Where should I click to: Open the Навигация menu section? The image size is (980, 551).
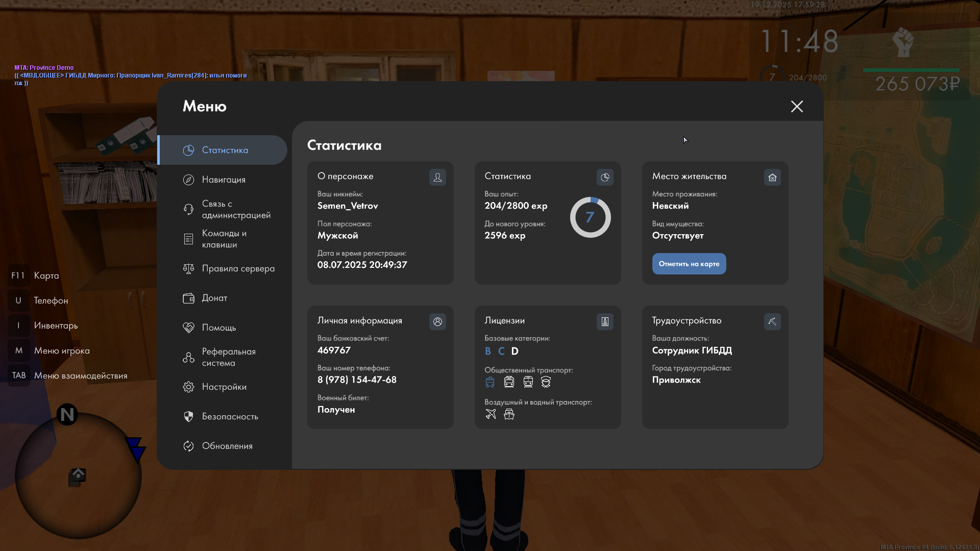point(223,180)
